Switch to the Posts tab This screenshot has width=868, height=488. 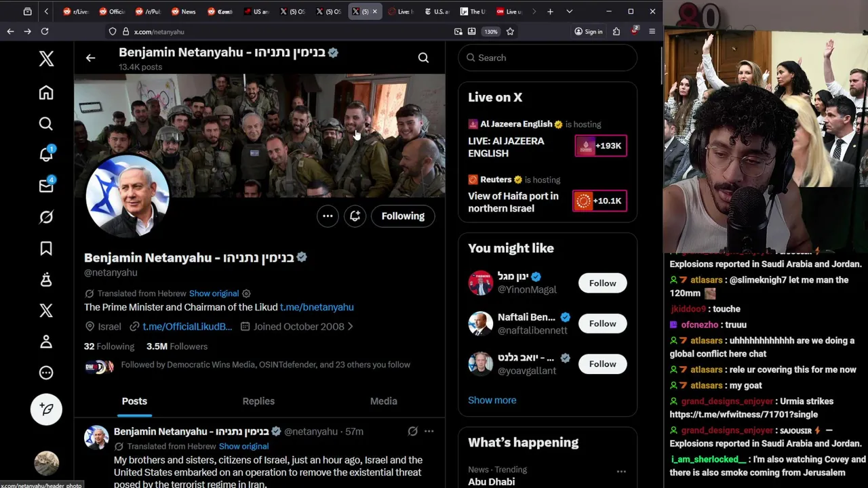tap(134, 401)
